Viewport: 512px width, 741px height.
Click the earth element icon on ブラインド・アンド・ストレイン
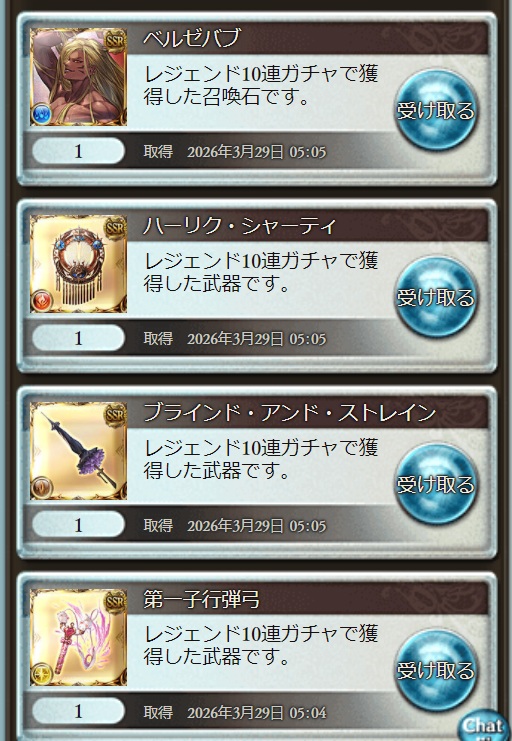(42, 487)
